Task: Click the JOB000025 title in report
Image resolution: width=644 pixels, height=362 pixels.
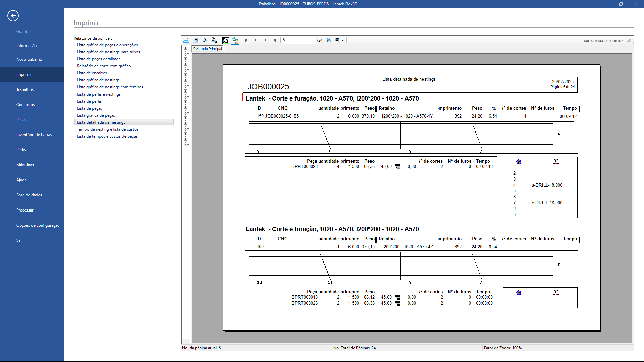Action: click(268, 87)
